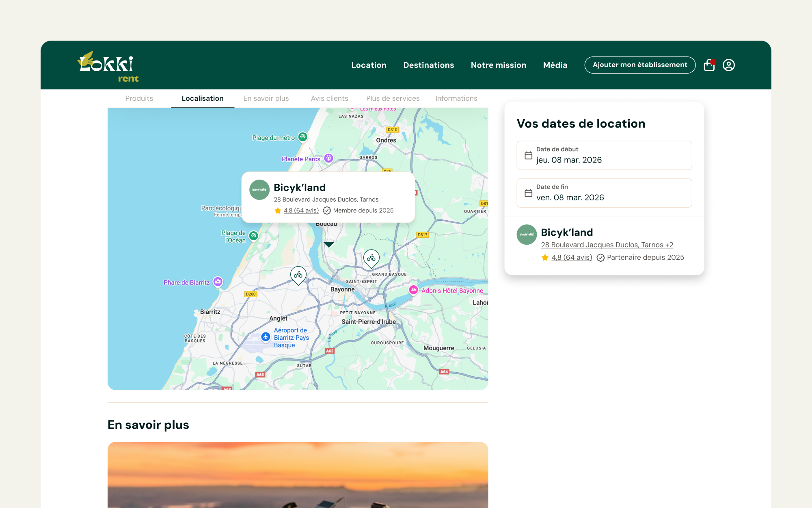Select the bike marker near Grand Basque
This screenshot has width=812, height=508.
(371, 259)
